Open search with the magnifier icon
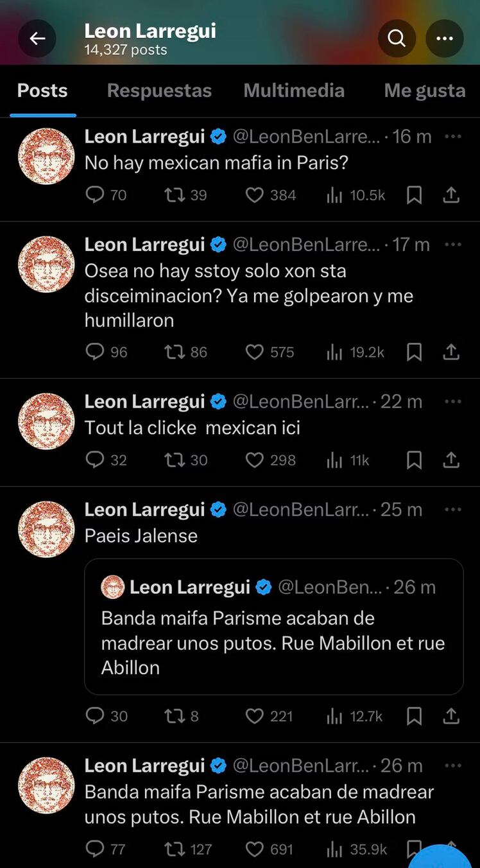Image resolution: width=480 pixels, height=868 pixels. tap(397, 39)
